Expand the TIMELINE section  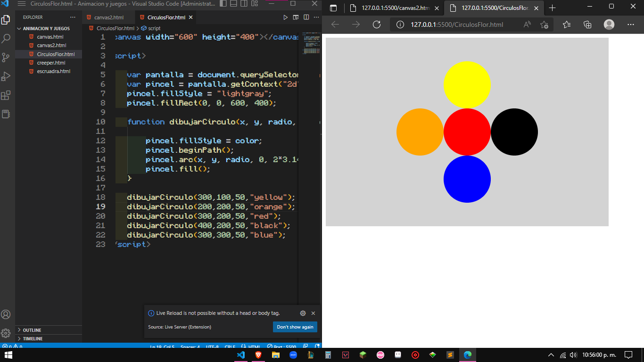point(49,338)
